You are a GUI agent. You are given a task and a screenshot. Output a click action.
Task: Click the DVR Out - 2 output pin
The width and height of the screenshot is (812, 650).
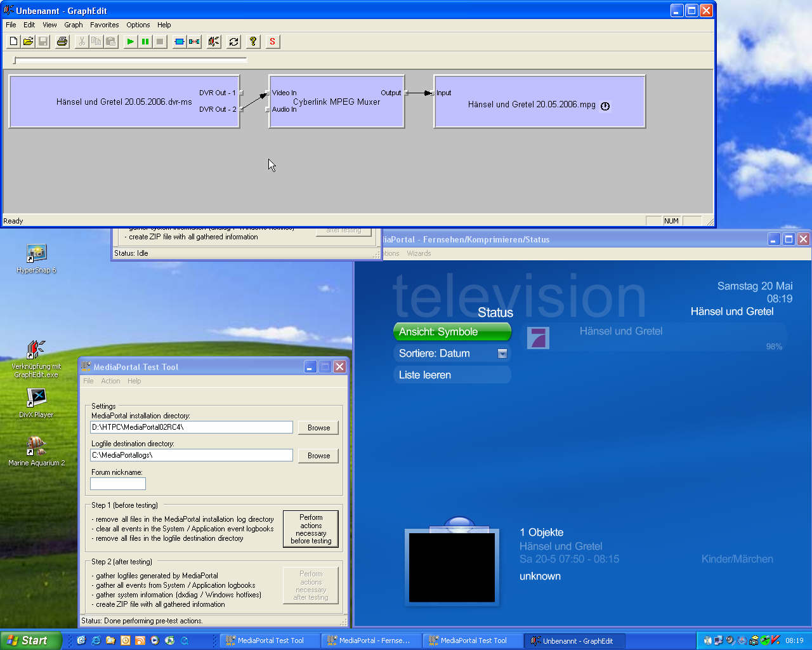point(240,109)
